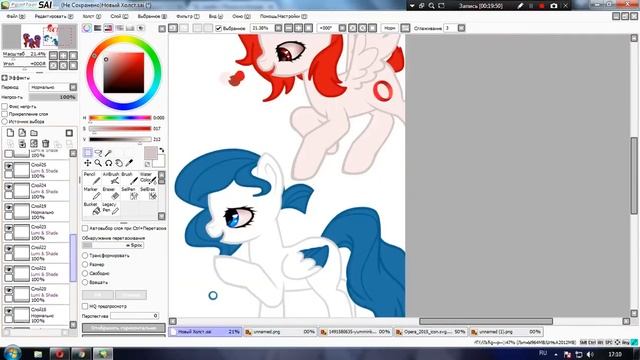
Task: Click the layer opacity 100% bar
Action: 53,97
